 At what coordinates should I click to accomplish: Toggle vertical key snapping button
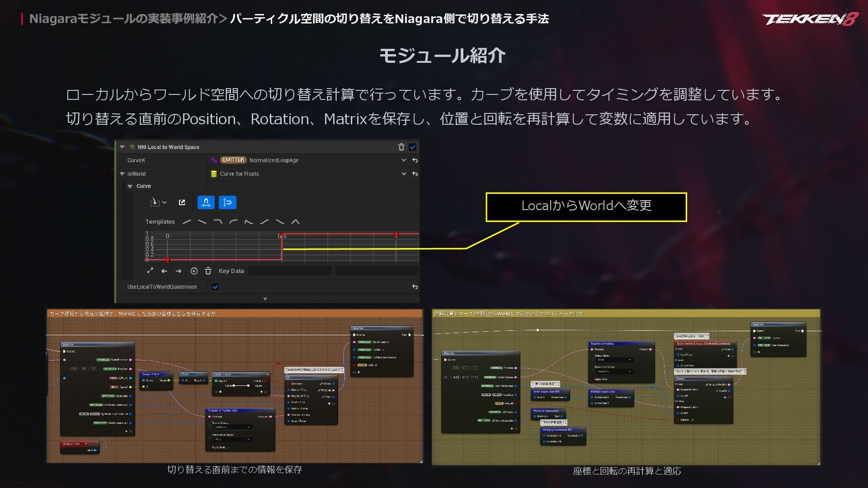(227, 202)
